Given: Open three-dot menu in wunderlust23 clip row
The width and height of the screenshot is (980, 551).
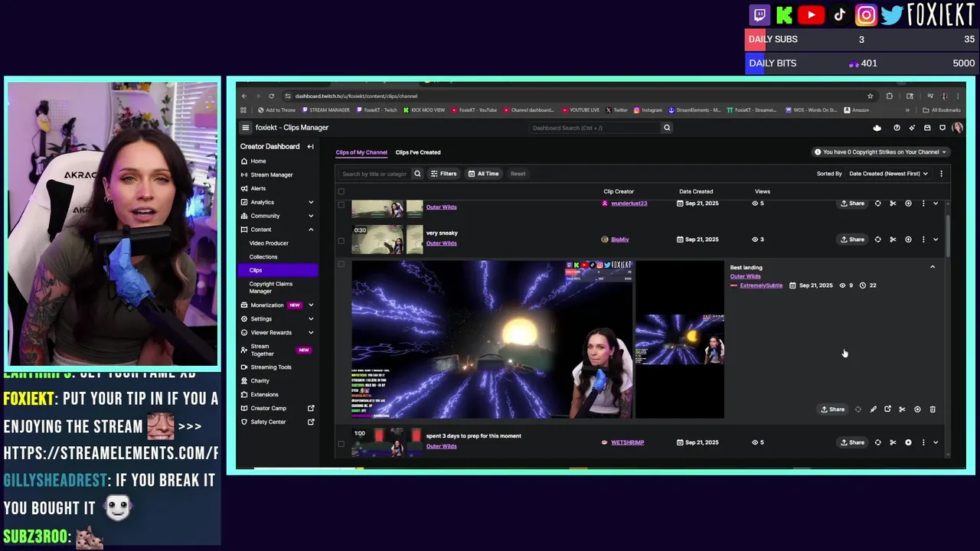Looking at the screenshot, I should coord(923,204).
